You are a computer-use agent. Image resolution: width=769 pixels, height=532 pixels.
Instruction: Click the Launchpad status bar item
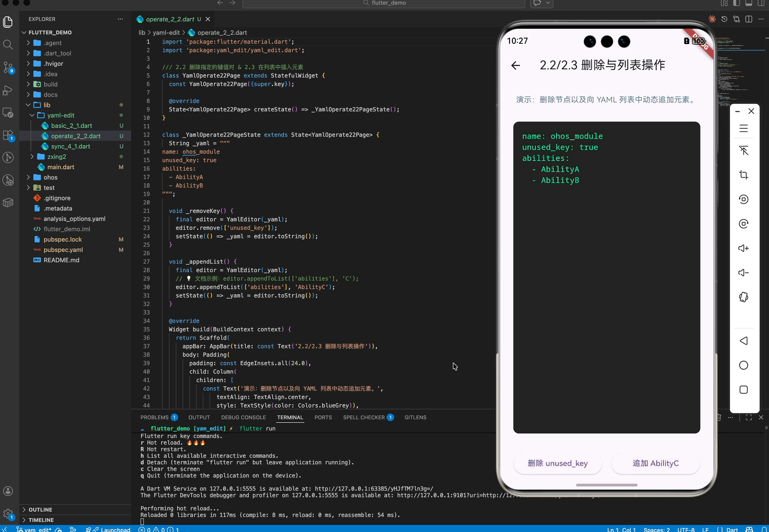(x=109, y=529)
